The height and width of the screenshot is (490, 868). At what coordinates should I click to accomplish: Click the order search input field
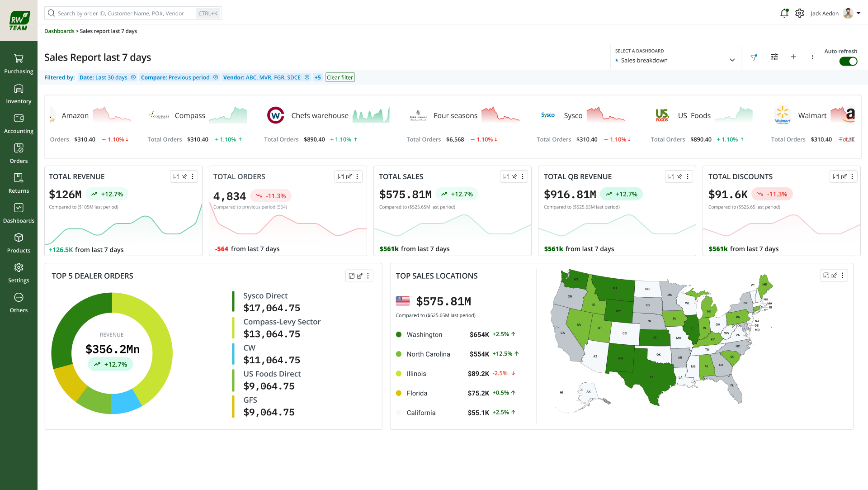[133, 13]
